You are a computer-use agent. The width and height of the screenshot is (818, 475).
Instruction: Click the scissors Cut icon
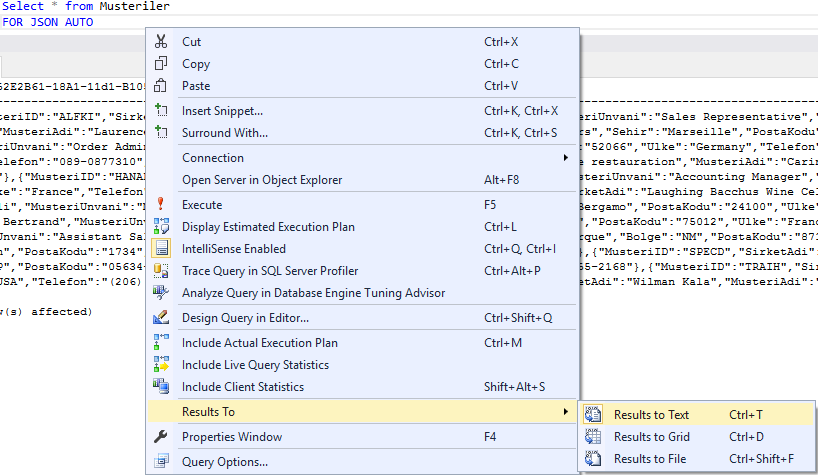(x=161, y=42)
